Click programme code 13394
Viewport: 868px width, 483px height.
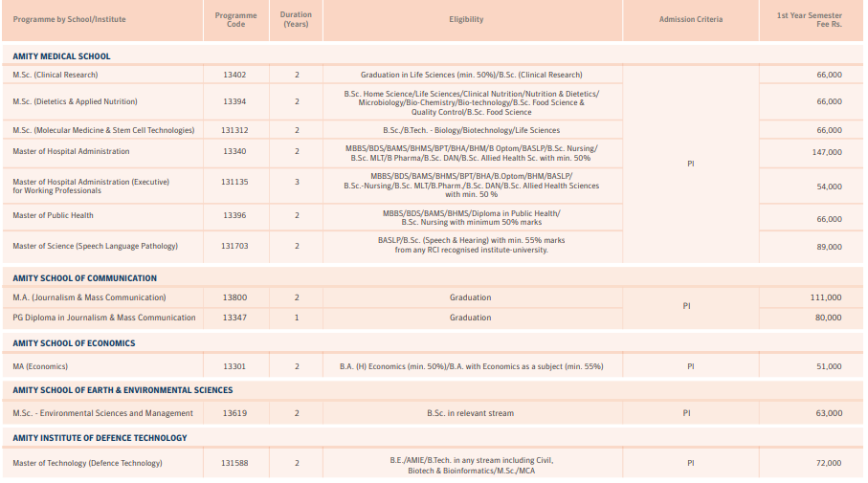234,101
